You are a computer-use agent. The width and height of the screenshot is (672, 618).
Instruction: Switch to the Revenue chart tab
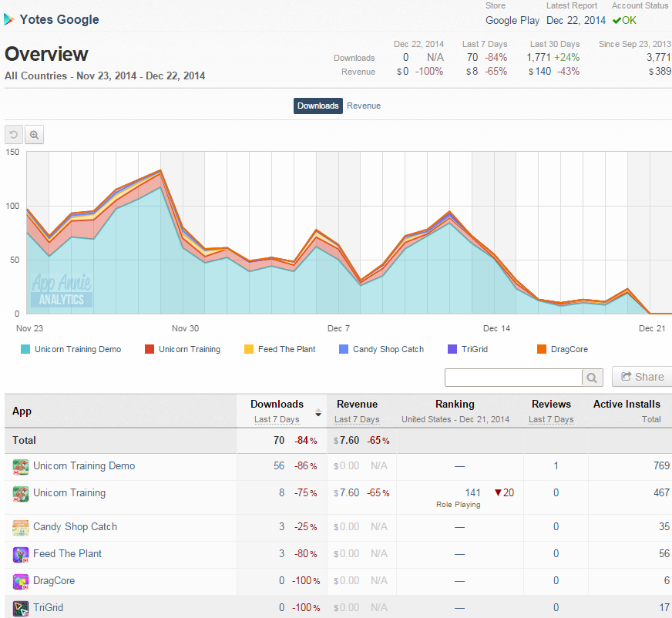coord(364,106)
